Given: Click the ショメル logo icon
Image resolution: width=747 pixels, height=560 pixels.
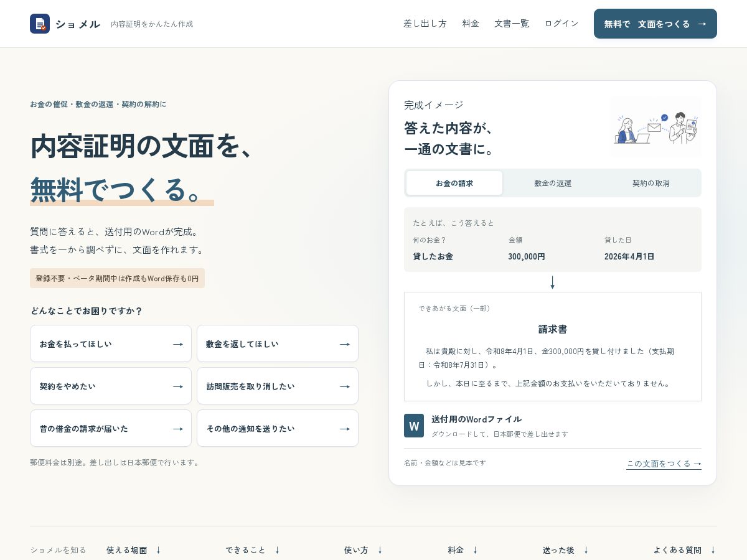Looking at the screenshot, I should 40,24.
